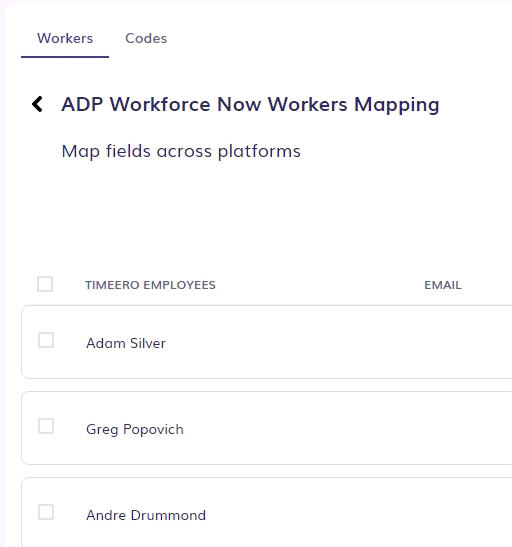Click the empty email cell in Andre Drummond's row

click(467, 513)
